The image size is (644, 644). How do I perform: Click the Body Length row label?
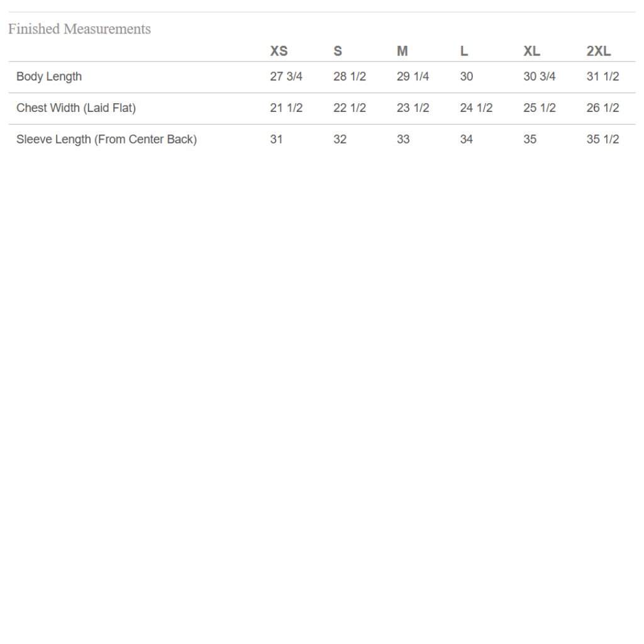(x=49, y=77)
